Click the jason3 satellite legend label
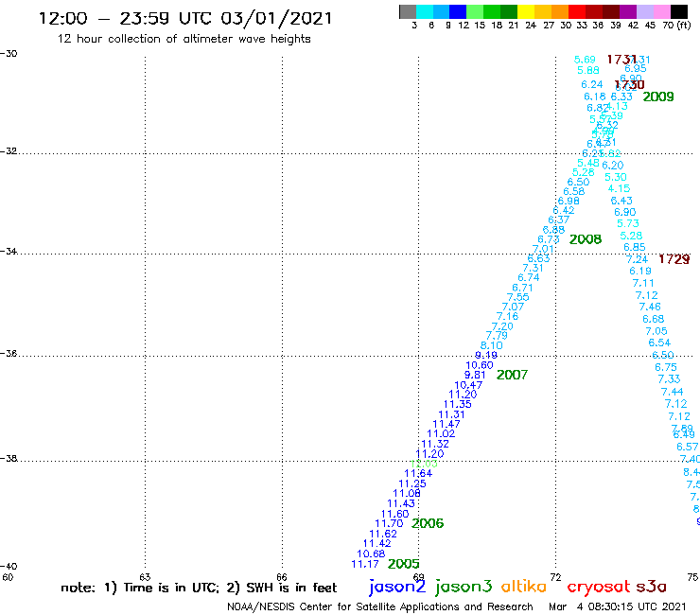This screenshot has height=615, width=700. click(464, 588)
